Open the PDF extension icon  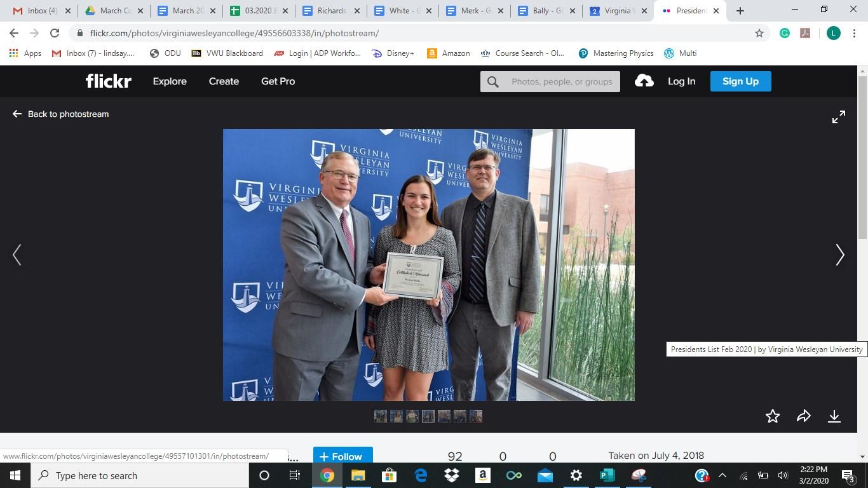click(805, 33)
